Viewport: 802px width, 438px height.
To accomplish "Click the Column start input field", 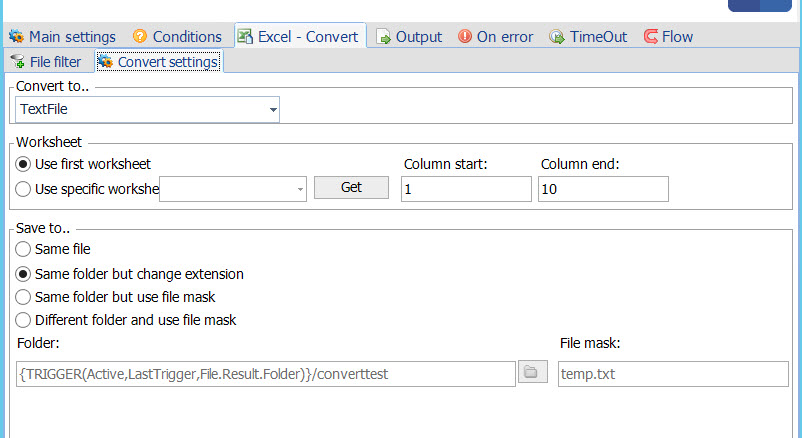I will pyautogui.click(x=466, y=189).
